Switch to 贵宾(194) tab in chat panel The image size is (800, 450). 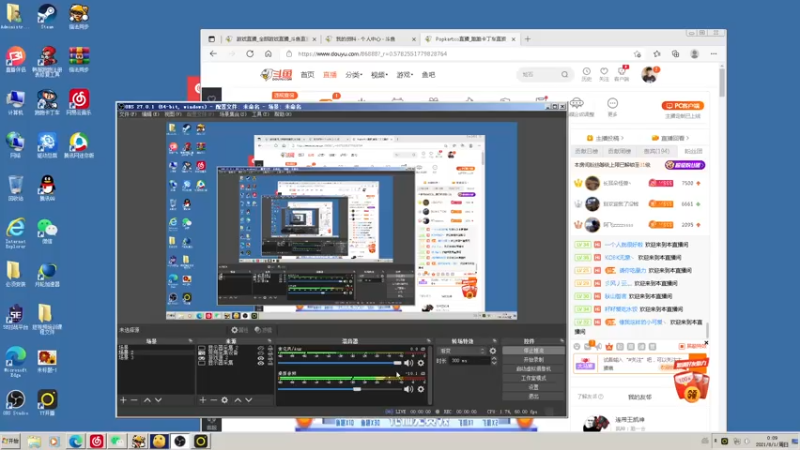[656, 151]
